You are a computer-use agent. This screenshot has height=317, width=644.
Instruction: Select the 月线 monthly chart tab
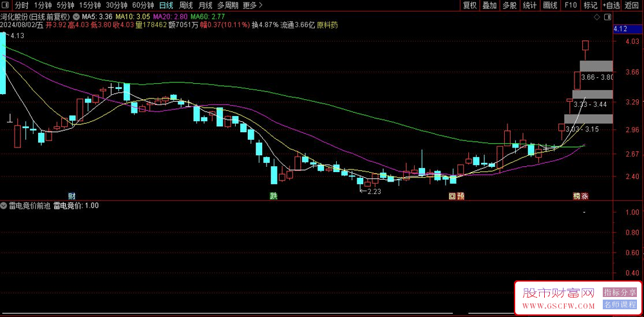pos(205,5)
